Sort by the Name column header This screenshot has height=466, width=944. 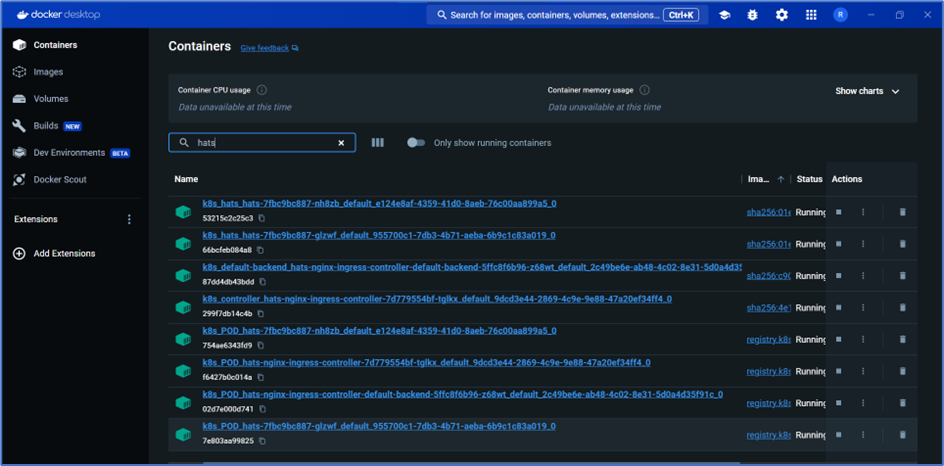pos(186,179)
